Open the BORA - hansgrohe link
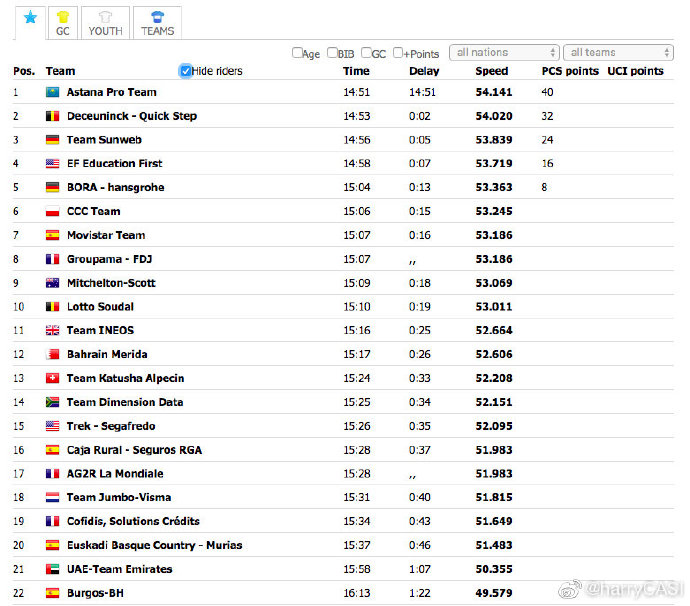 (x=116, y=187)
